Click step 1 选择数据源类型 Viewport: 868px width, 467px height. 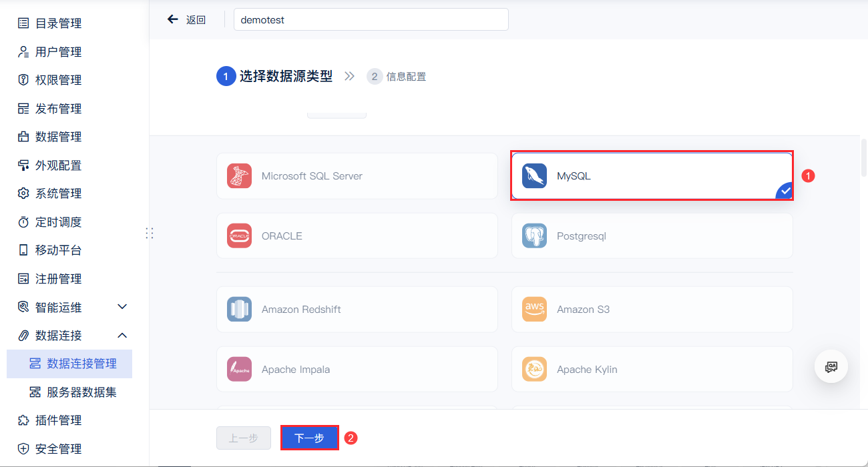274,77
